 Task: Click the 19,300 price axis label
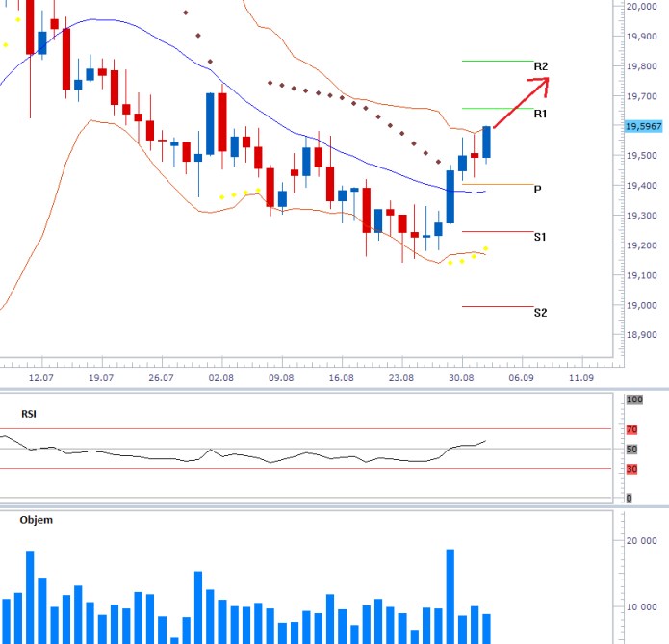tap(641, 216)
